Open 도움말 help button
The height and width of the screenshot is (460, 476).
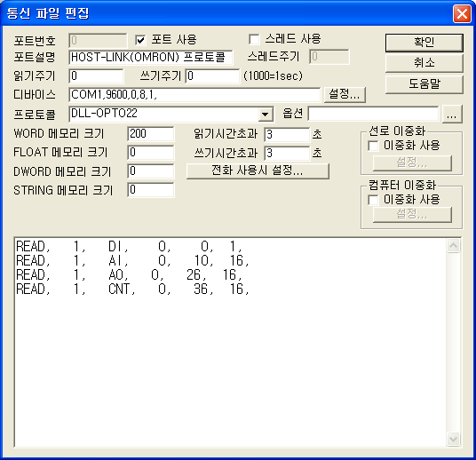pos(424,84)
